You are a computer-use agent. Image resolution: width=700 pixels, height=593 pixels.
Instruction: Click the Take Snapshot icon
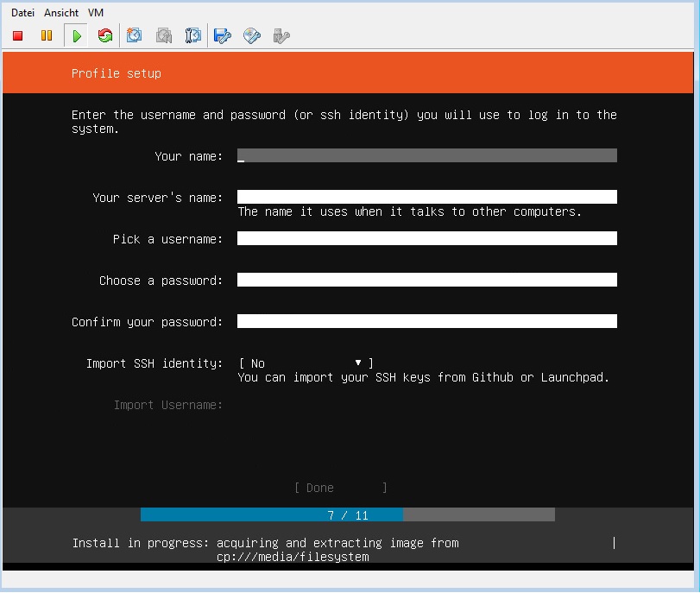tap(134, 35)
